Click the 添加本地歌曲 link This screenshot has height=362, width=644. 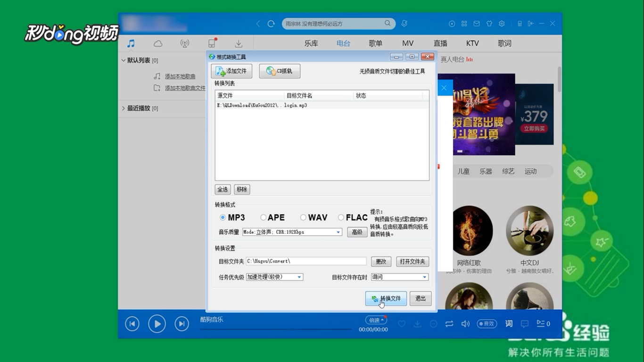point(180,76)
